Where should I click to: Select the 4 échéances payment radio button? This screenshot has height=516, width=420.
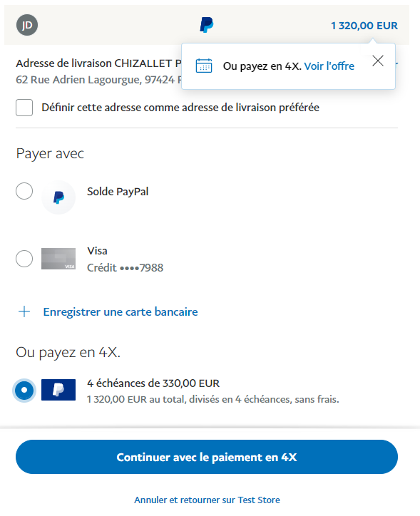click(x=24, y=391)
